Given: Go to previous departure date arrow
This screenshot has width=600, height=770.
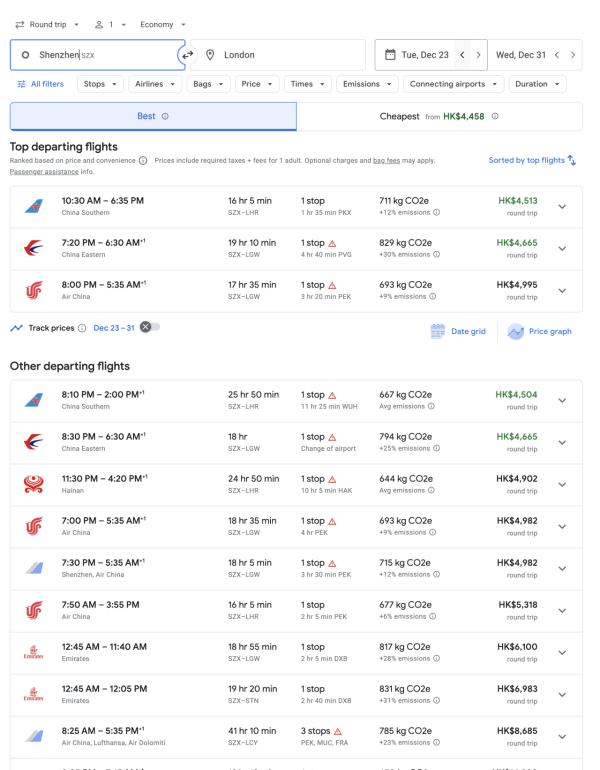Looking at the screenshot, I should (x=462, y=55).
